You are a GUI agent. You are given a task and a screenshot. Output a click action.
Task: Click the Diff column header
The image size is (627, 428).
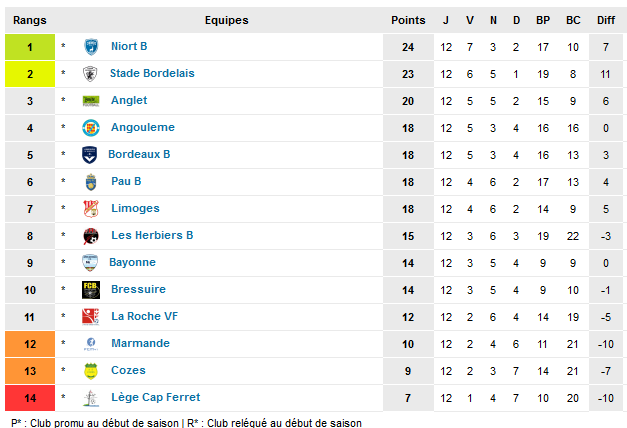tap(605, 20)
